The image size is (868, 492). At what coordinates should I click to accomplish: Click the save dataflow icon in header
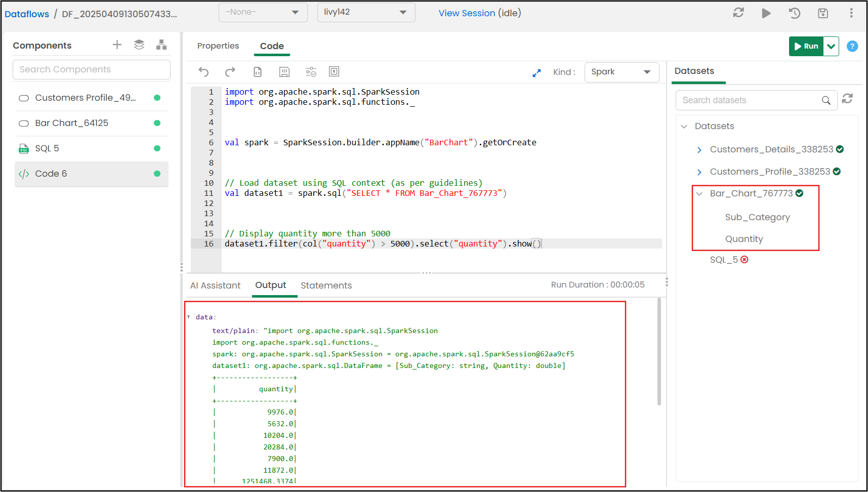point(823,13)
